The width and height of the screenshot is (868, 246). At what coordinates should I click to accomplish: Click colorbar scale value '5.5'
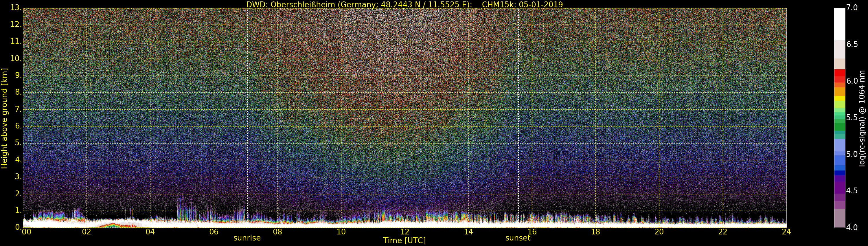point(852,118)
